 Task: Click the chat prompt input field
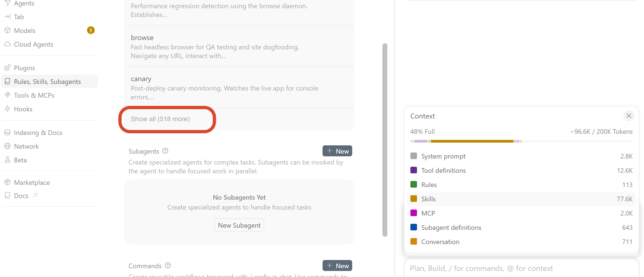tap(521, 268)
